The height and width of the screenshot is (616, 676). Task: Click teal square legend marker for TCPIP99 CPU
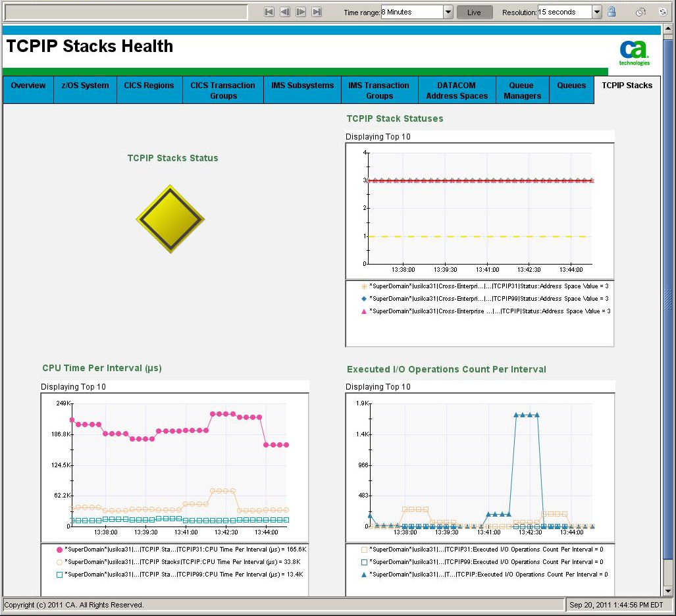pos(59,575)
